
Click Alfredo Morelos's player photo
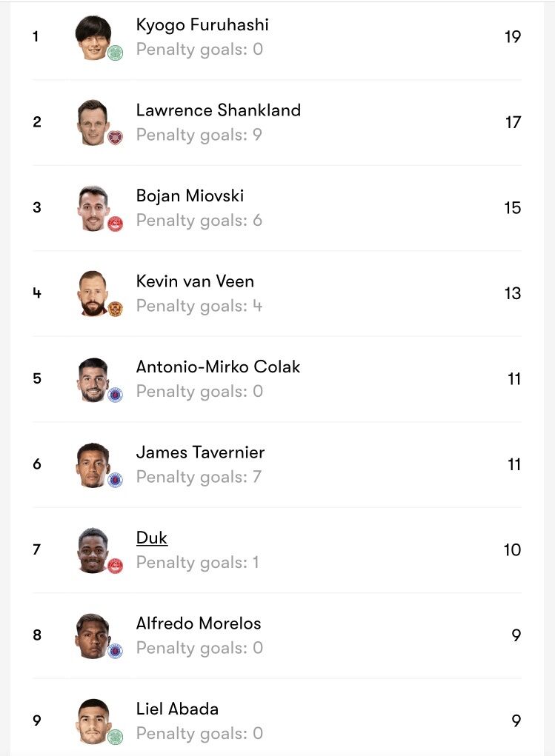(x=92, y=635)
